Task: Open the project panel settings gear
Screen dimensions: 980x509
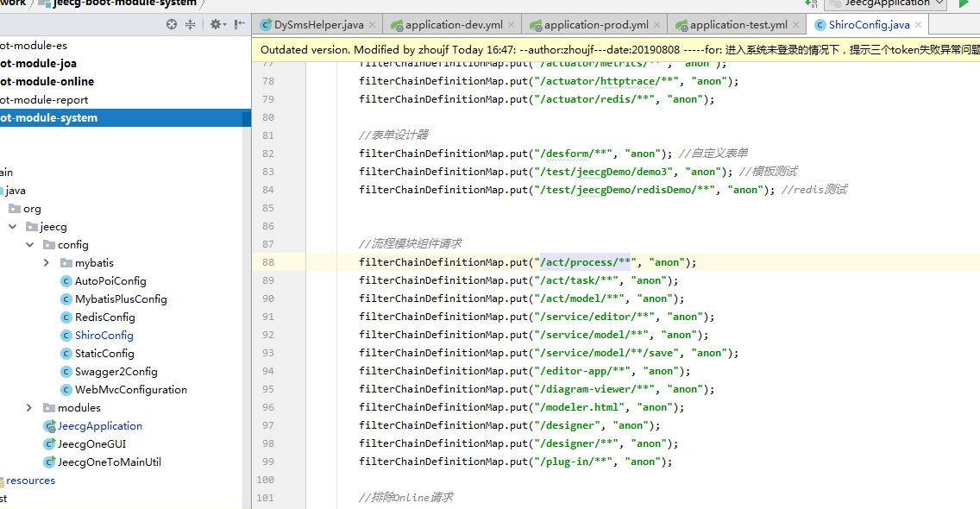Action: pos(216,25)
